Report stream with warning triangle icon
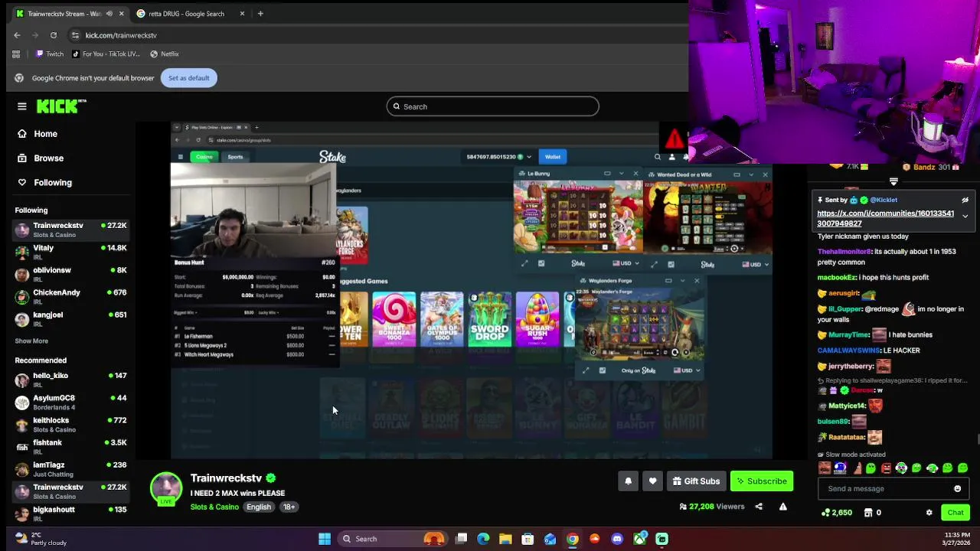Viewport: 980px width, 551px height. (782, 507)
